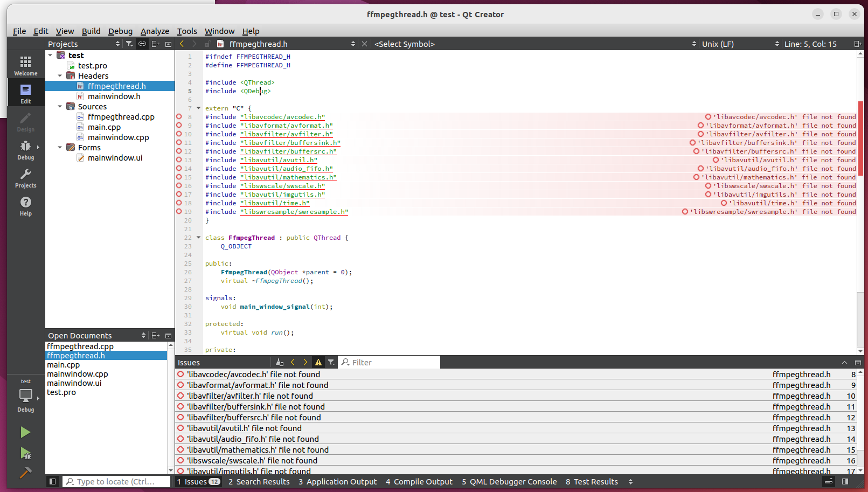Select 'libavcodec/avcodec.h' file not found issue

(516, 374)
